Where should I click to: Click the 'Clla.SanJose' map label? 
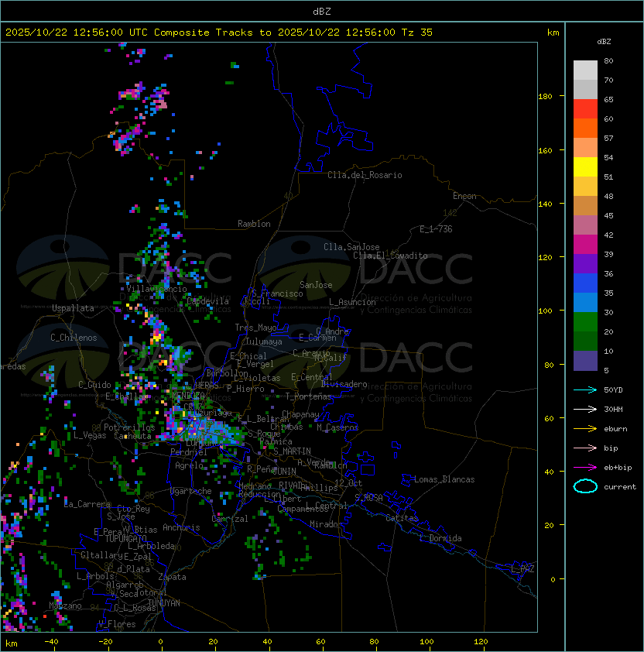[x=351, y=247]
